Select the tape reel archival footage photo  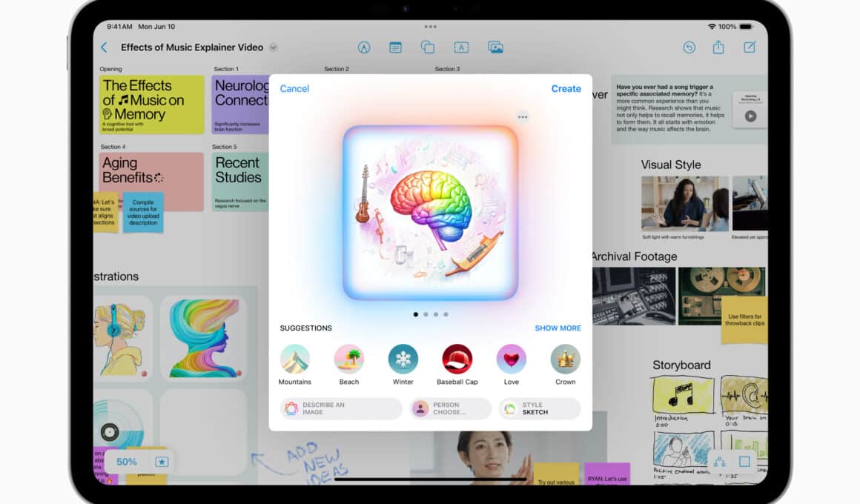(722, 296)
